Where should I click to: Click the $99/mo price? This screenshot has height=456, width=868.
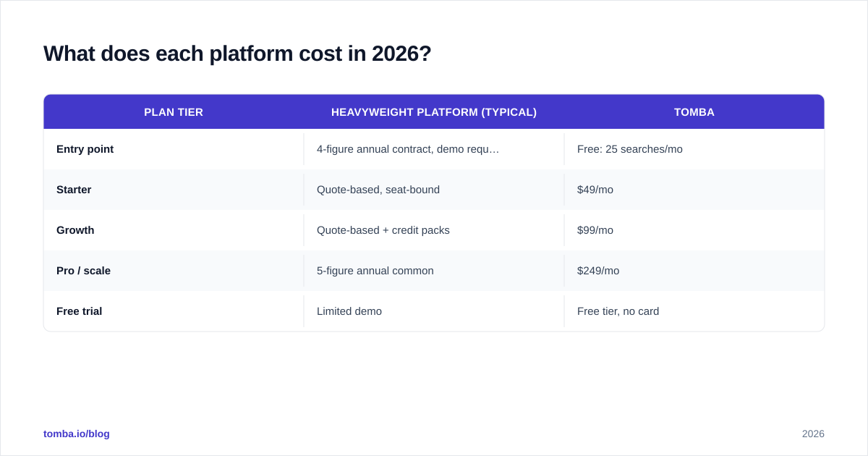tap(595, 230)
